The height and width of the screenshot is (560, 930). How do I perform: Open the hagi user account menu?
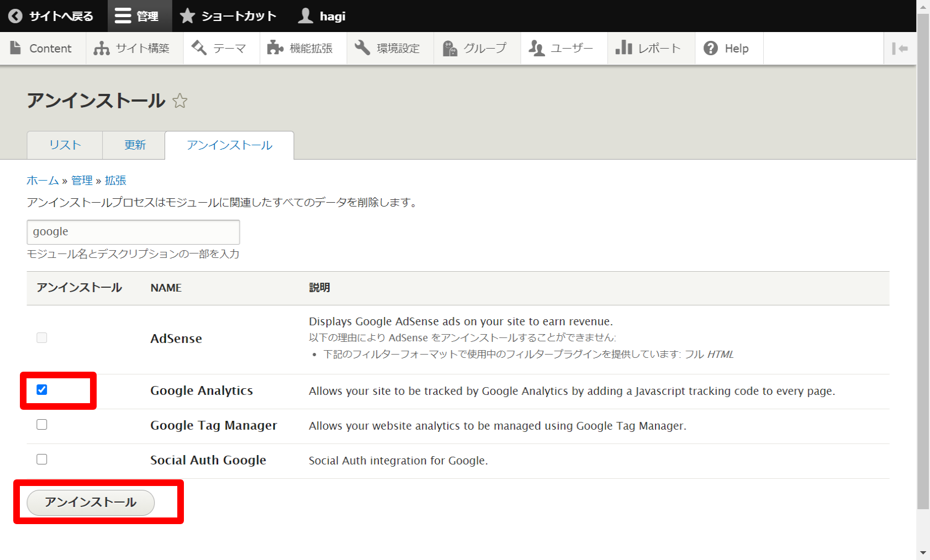click(x=322, y=16)
